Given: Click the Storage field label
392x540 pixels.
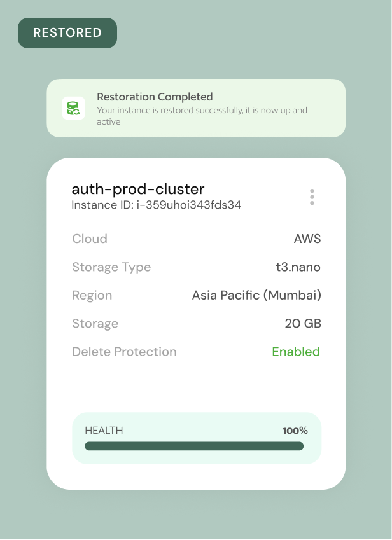Looking at the screenshot, I should pos(95,324).
